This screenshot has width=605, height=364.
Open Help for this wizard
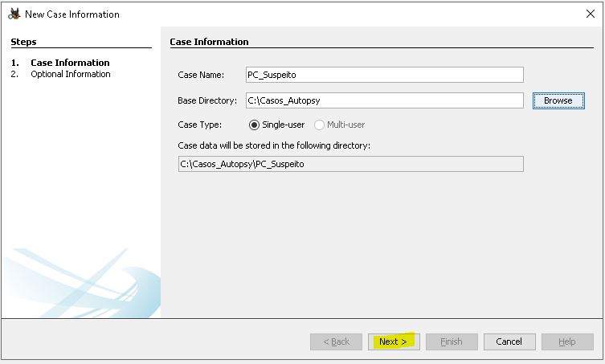pos(567,342)
